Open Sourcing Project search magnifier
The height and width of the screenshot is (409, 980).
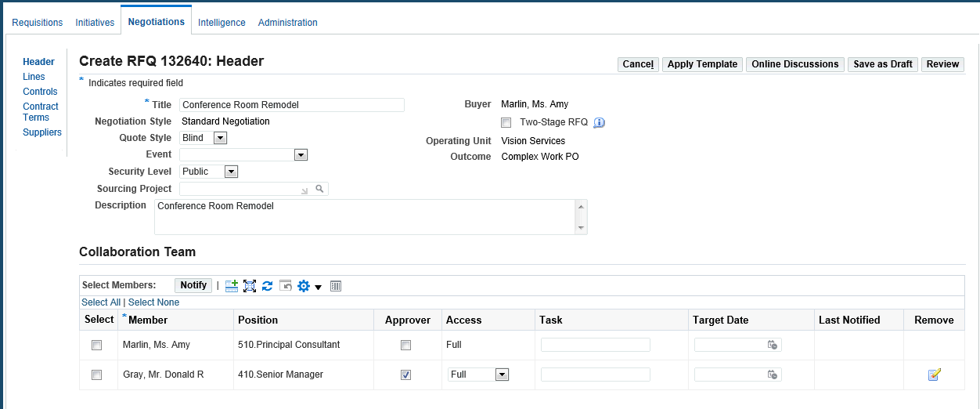tap(319, 189)
